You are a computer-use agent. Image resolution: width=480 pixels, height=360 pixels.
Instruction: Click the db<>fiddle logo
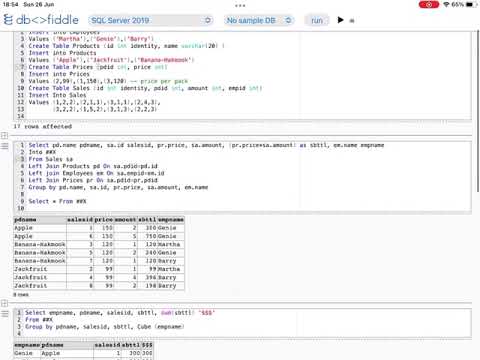(x=41, y=20)
